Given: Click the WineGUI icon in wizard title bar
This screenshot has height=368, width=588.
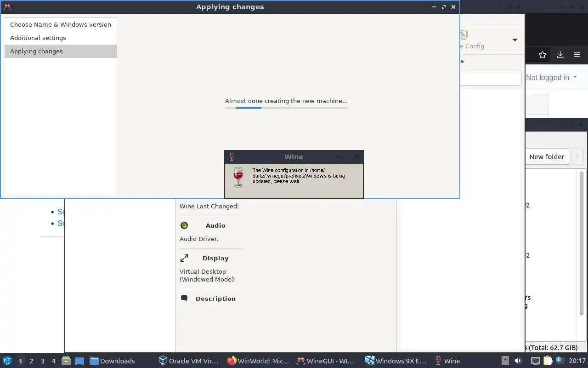Looking at the screenshot, I should tap(7, 7).
